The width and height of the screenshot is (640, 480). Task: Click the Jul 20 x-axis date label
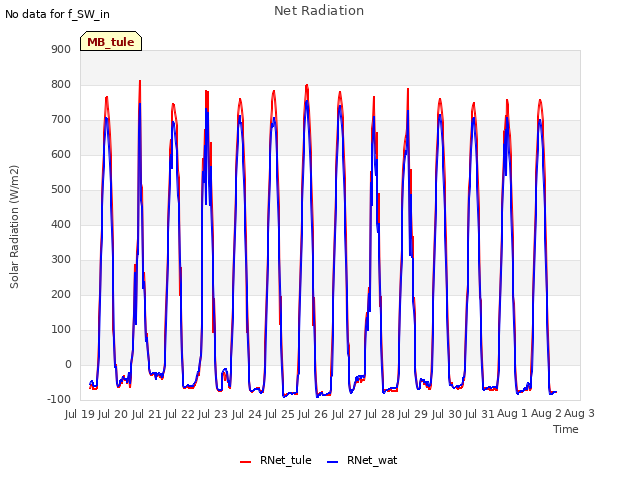click(x=113, y=414)
